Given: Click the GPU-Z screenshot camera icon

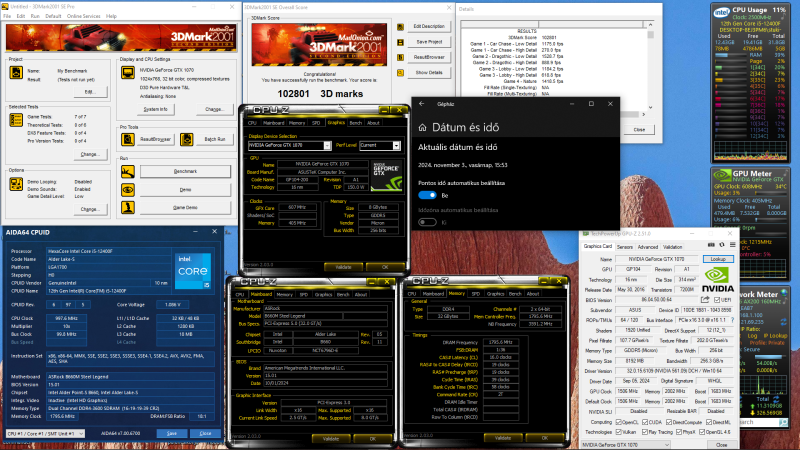Looking at the screenshot, I should [x=711, y=245].
